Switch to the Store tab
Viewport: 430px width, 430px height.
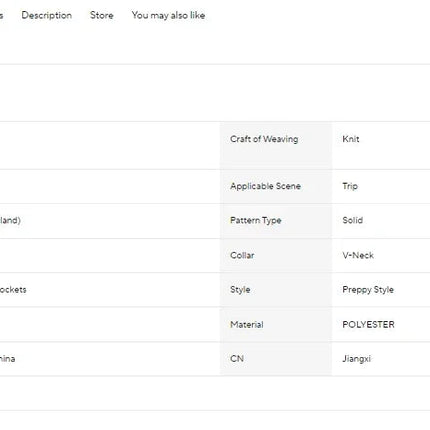pyautogui.click(x=102, y=15)
